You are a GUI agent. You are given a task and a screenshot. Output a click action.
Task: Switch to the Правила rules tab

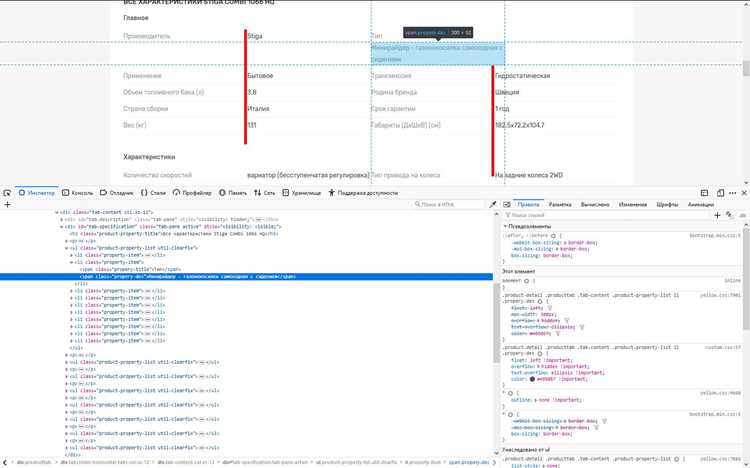tap(528, 204)
